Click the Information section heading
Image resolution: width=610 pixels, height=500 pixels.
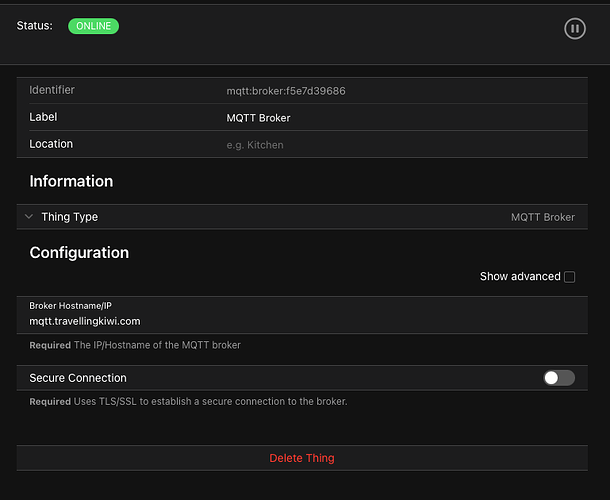(71, 181)
